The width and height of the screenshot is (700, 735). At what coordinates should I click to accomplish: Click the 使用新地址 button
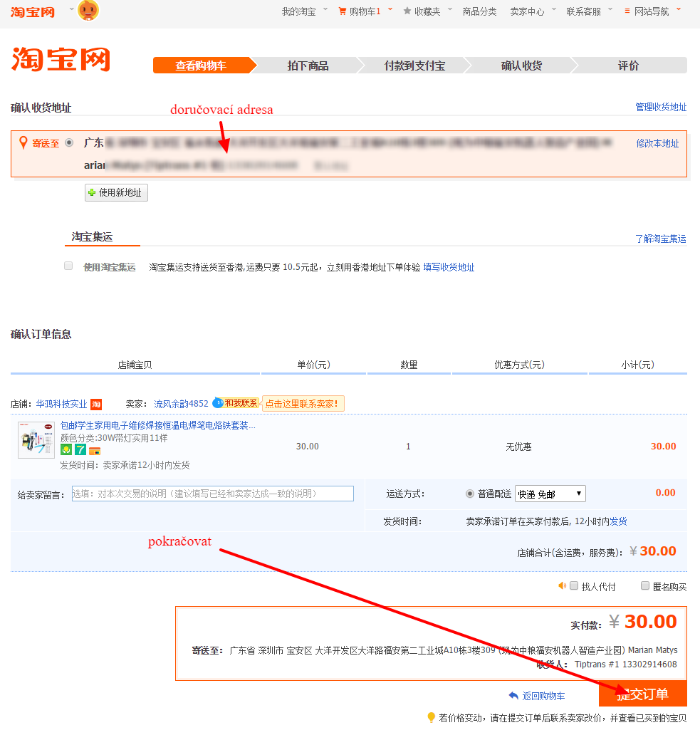tap(116, 192)
